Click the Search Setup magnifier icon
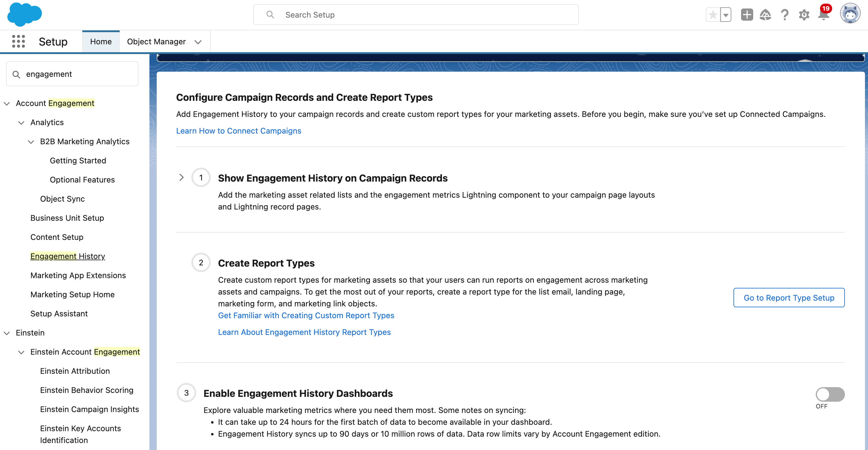The height and width of the screenshot is (450, 868). click(270, 15)
